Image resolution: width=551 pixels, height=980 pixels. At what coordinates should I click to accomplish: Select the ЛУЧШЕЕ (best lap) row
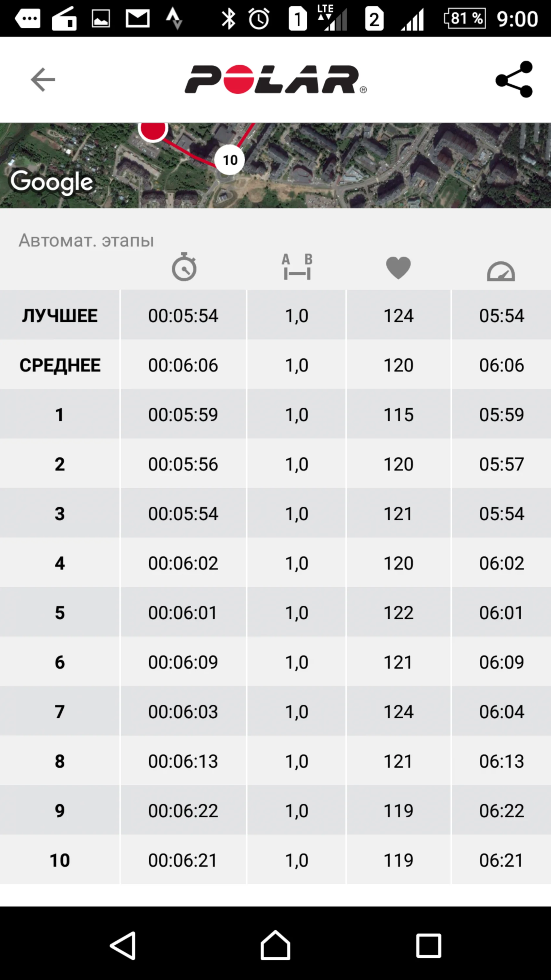tap(275, 315)
